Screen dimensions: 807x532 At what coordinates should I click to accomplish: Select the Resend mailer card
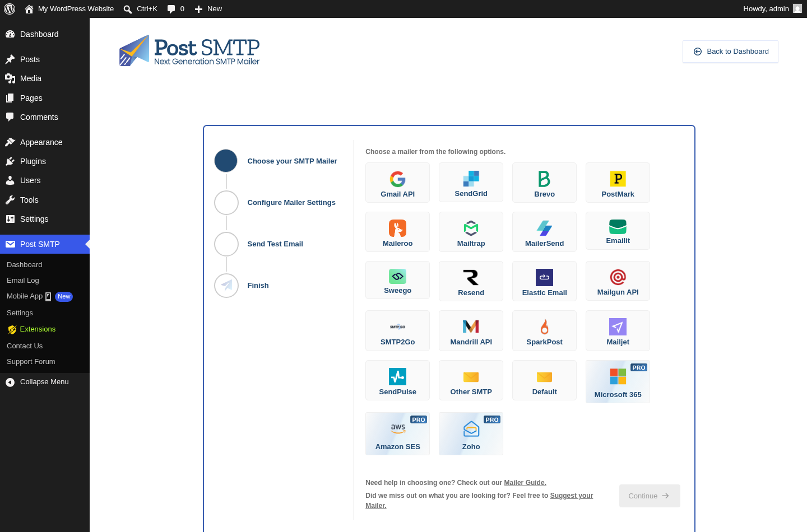tap(471, 281)
